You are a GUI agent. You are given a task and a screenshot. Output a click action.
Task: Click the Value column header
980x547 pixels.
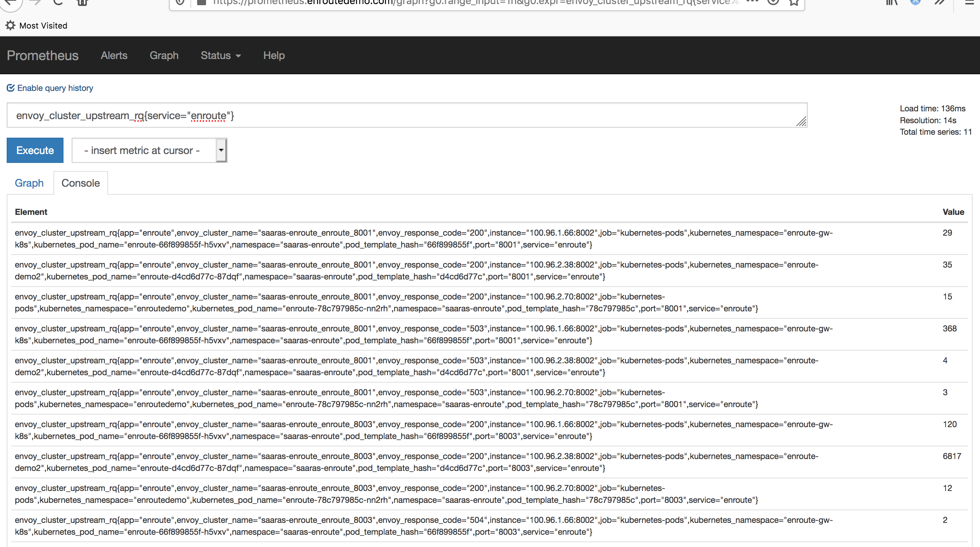click(x=953, y=212)
